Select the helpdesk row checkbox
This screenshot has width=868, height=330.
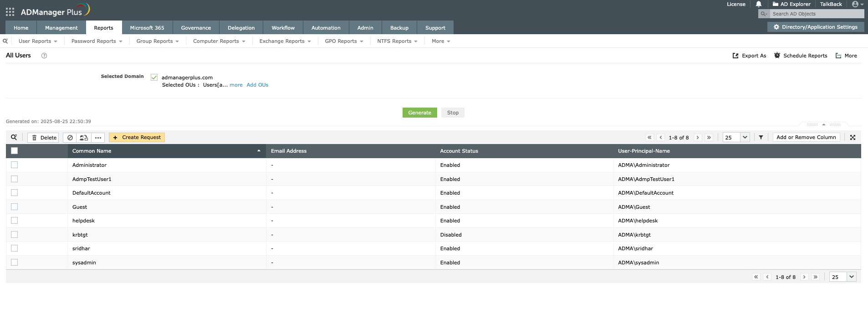(14, 221)
